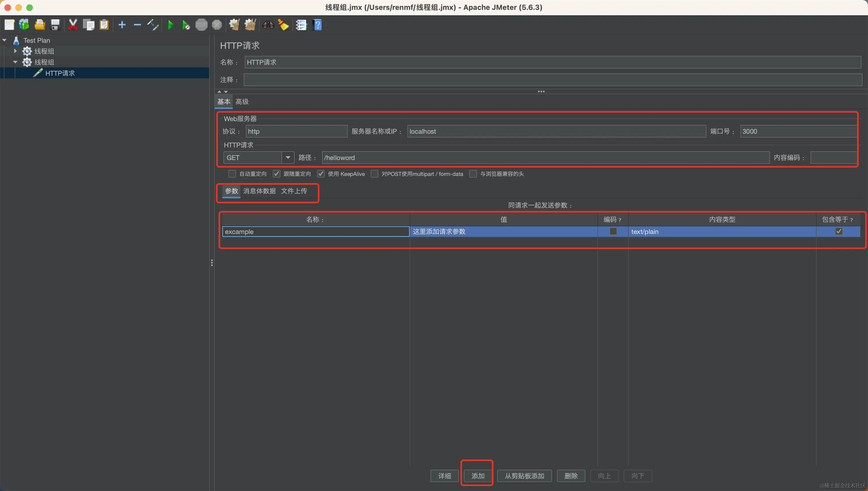
Task: Start the test with green play icon
Action: click(x=171, y=25)
